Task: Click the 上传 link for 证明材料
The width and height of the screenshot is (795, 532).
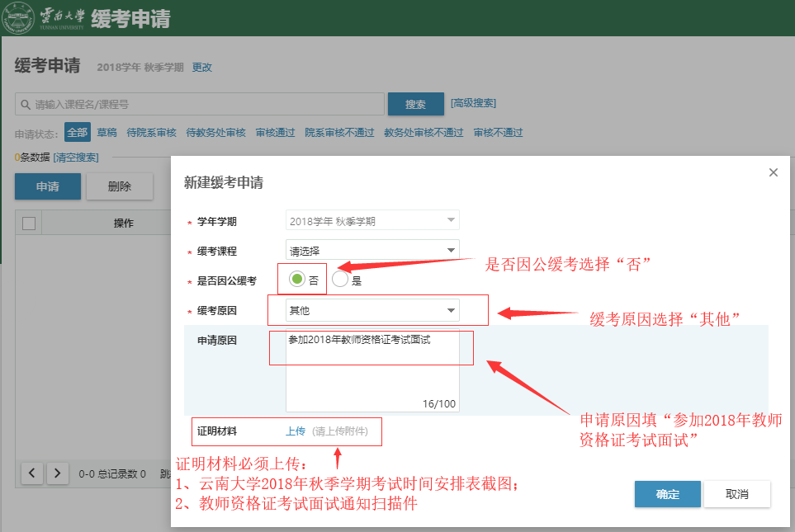Action: pyautogui.click(x=296, y=431)
